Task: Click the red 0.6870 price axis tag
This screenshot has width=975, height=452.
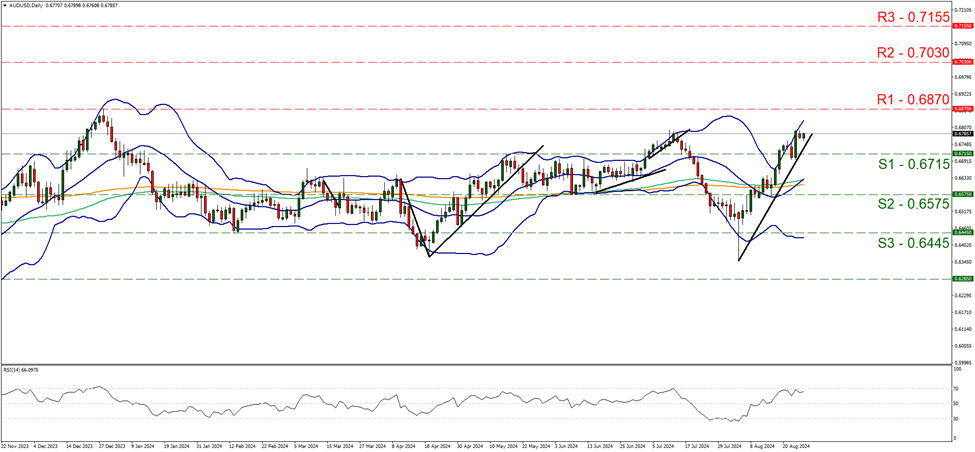Action: (x=964, y=109)
